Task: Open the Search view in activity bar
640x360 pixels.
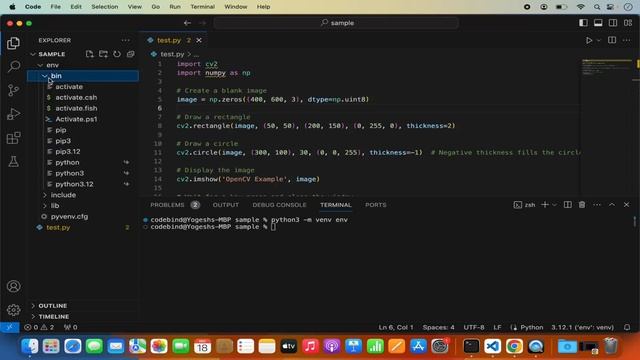Action: point(13,66)
